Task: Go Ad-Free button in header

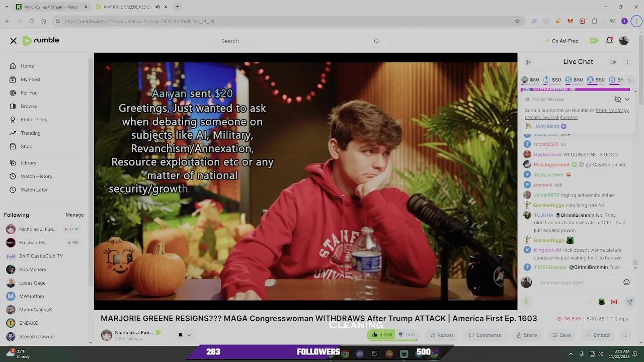Action: point(561,41)
